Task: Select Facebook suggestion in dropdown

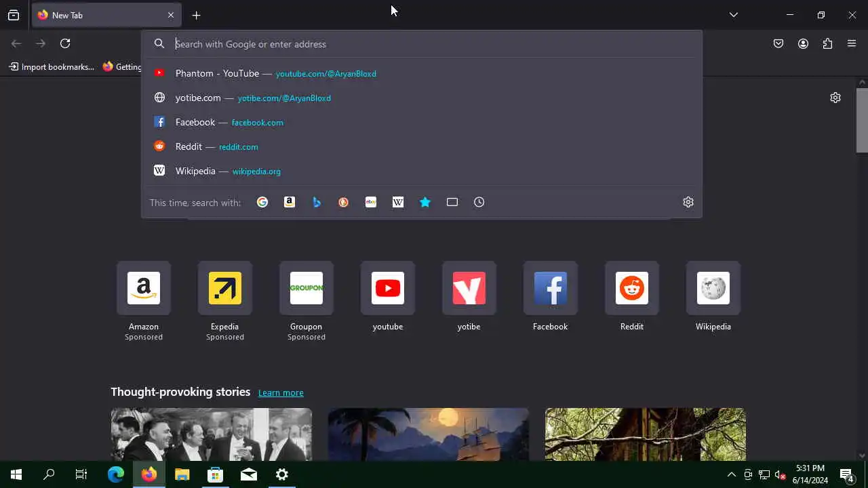Action: tap(422, 122)
